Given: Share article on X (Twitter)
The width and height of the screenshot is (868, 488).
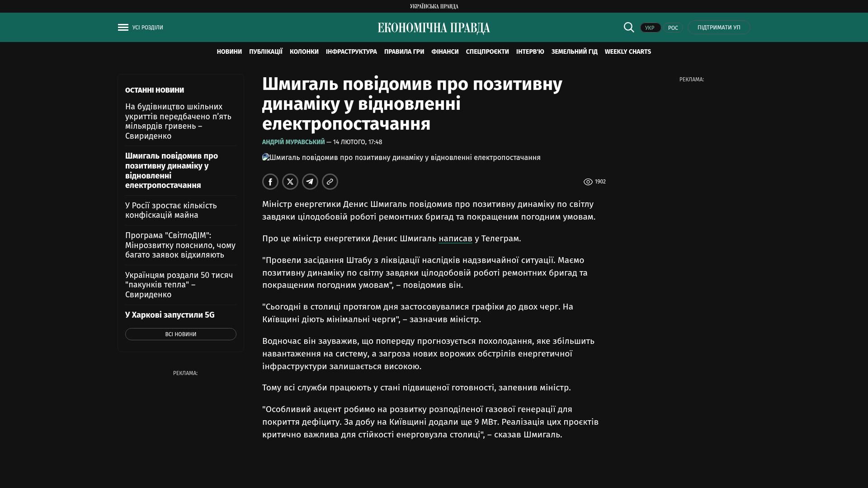Looking at the screenshot, I should 290,182.
